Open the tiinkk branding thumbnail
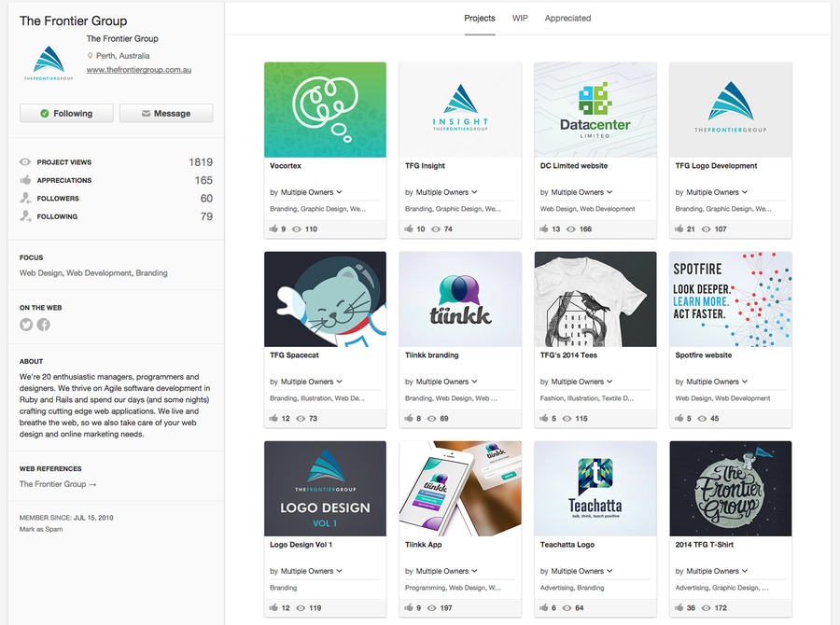 coord(460,299)
